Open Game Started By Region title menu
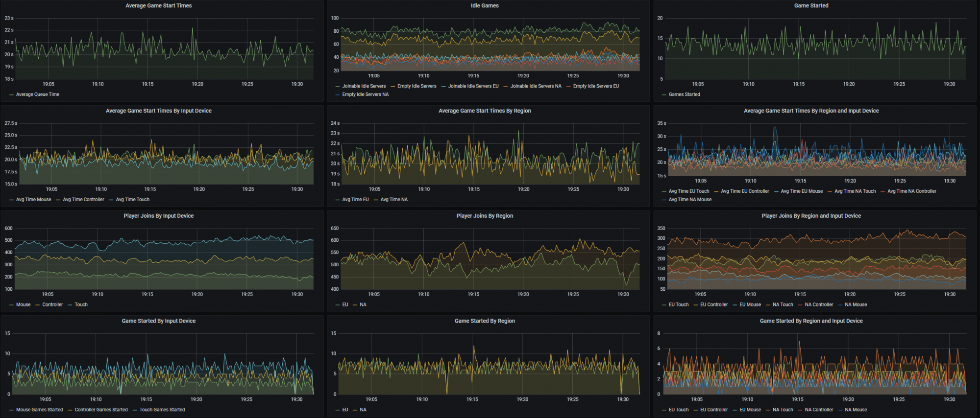The height and width of the screenshot is (418, 980). coord(485,321)
